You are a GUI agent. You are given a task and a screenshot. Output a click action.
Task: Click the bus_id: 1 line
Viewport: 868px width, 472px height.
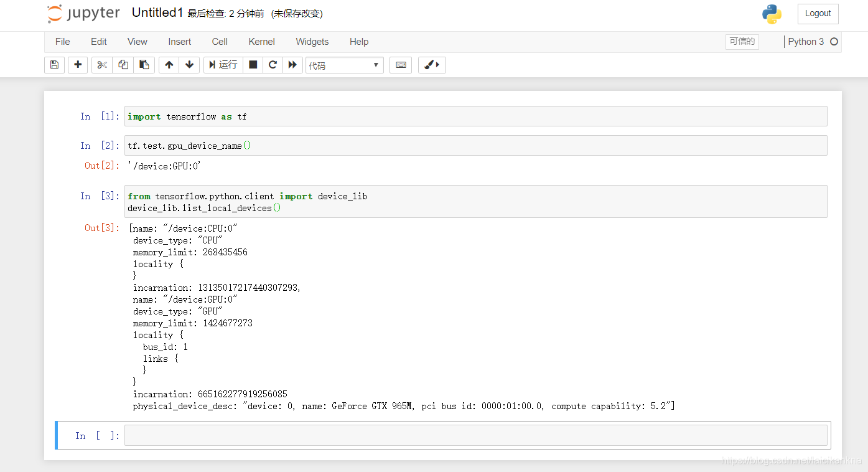click(166, 347)
